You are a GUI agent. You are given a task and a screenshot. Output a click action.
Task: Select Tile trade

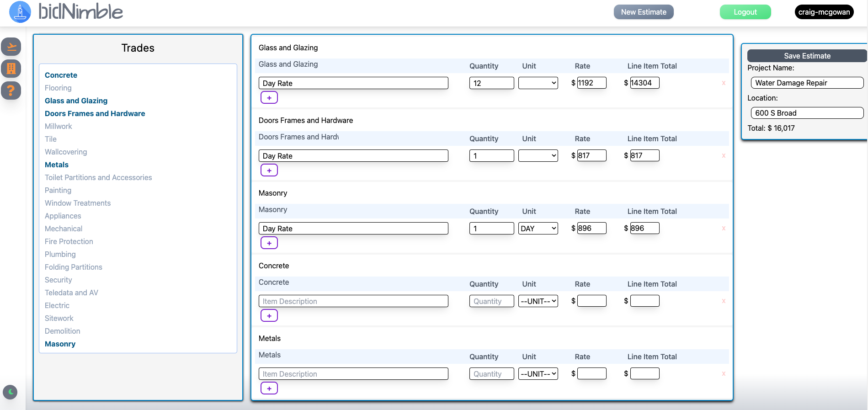coord(51,139)
